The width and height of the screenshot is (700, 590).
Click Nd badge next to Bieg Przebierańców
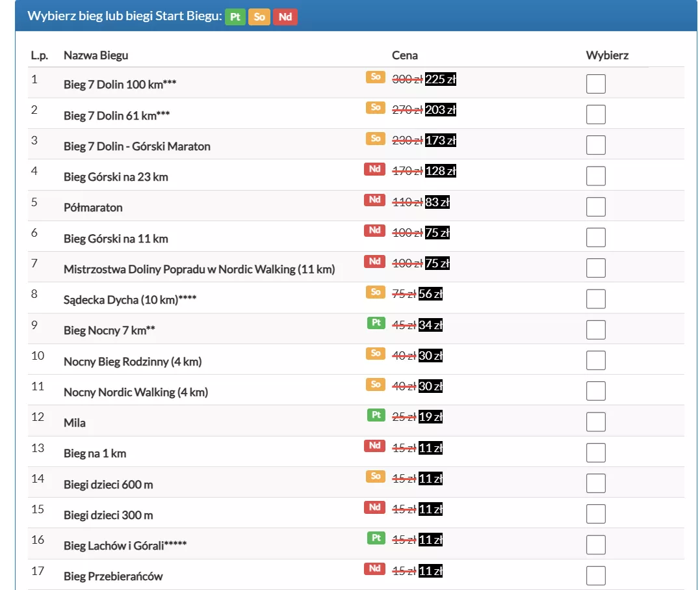(x=374, y=569)
